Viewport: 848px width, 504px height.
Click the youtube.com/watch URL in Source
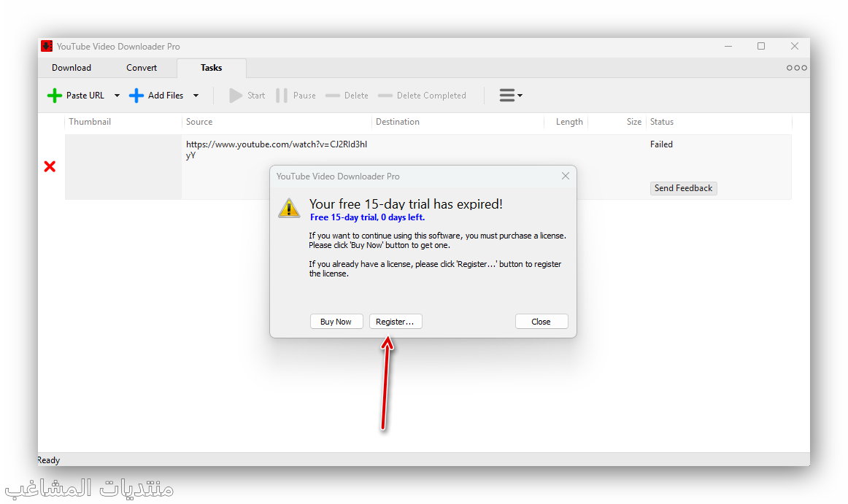(x=277, y=150)
